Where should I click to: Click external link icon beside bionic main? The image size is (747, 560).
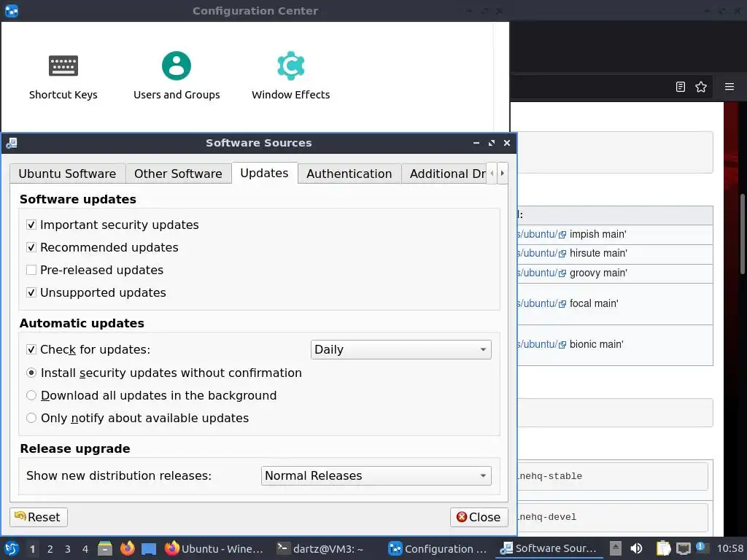click(x=562, y=345)
